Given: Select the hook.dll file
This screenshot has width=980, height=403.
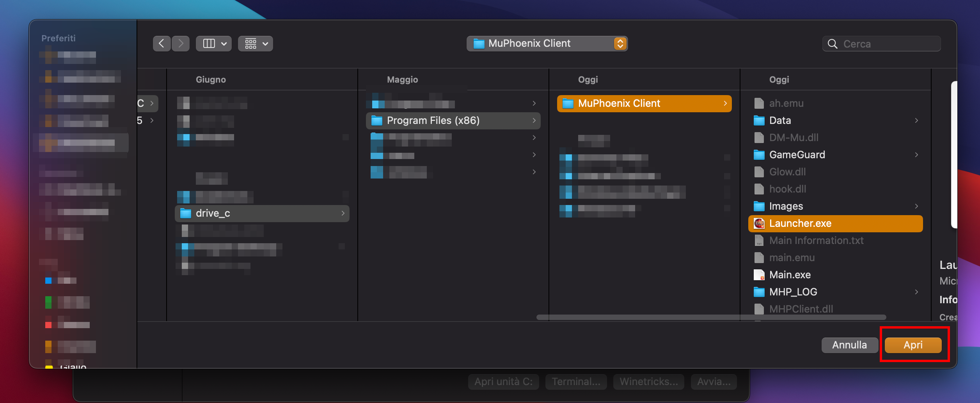Looking at the screenshot, I should [x=836, y=189].
